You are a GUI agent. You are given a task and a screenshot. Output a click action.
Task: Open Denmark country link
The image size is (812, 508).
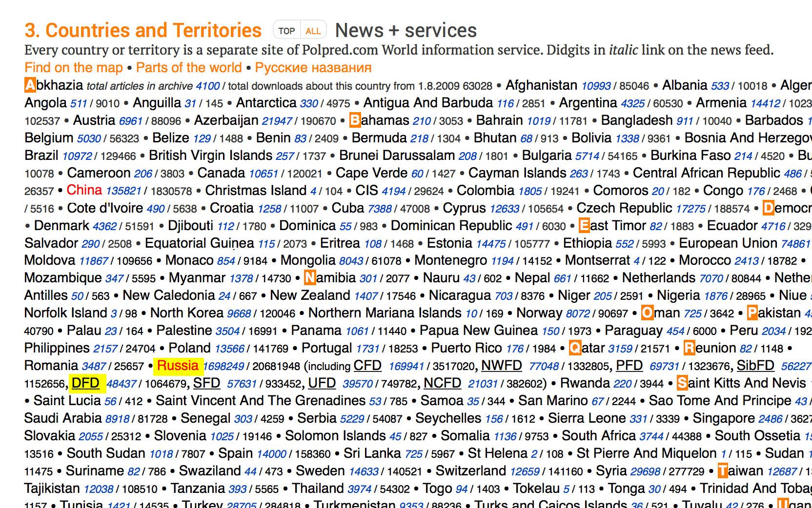pyautogui.click(x=61, y=226)
